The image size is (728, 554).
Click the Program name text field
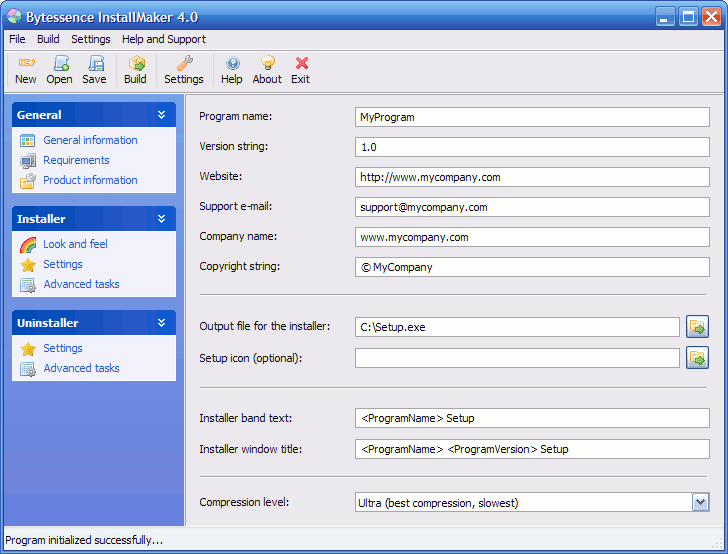coord(532,117)
